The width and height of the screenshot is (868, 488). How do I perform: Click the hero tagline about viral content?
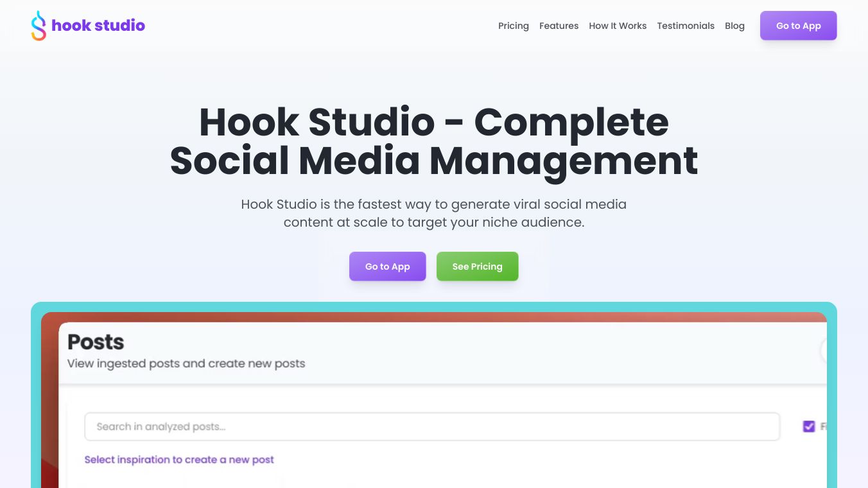(x=434, y=213)
